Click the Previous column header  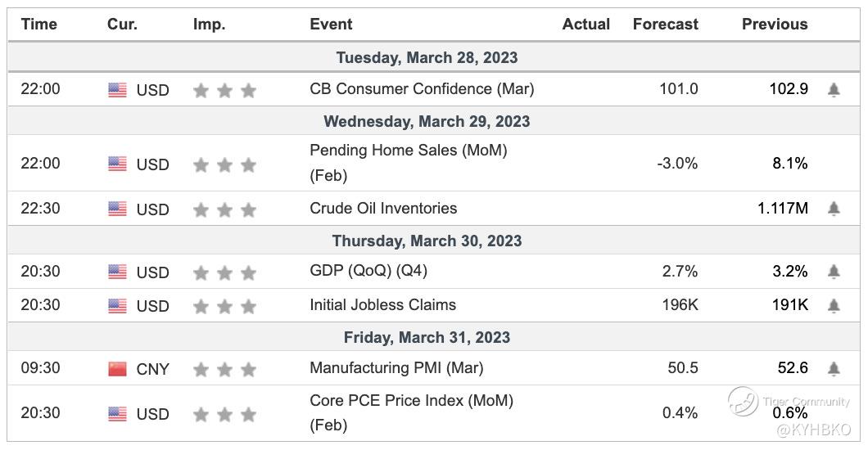click(775, 25)
